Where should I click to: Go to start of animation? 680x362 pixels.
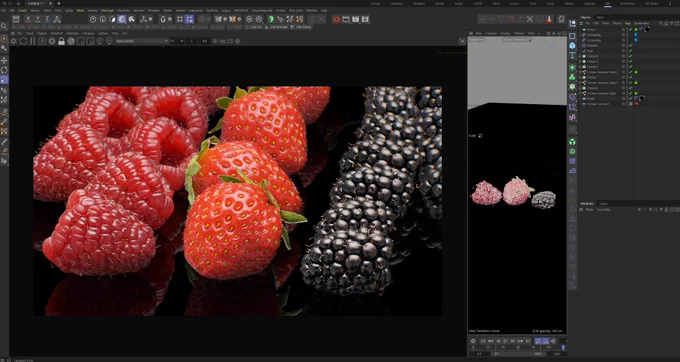[x=483, y=341]
